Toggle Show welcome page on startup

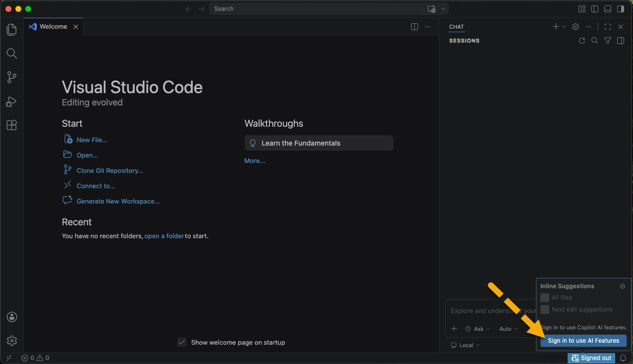tap(182, 342)
